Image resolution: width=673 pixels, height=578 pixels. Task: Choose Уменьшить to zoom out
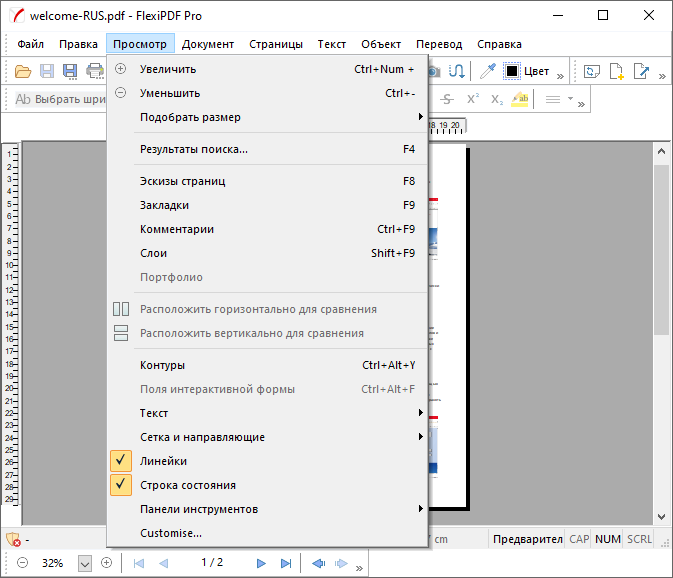pyautogui.click(x=268, y=93)
